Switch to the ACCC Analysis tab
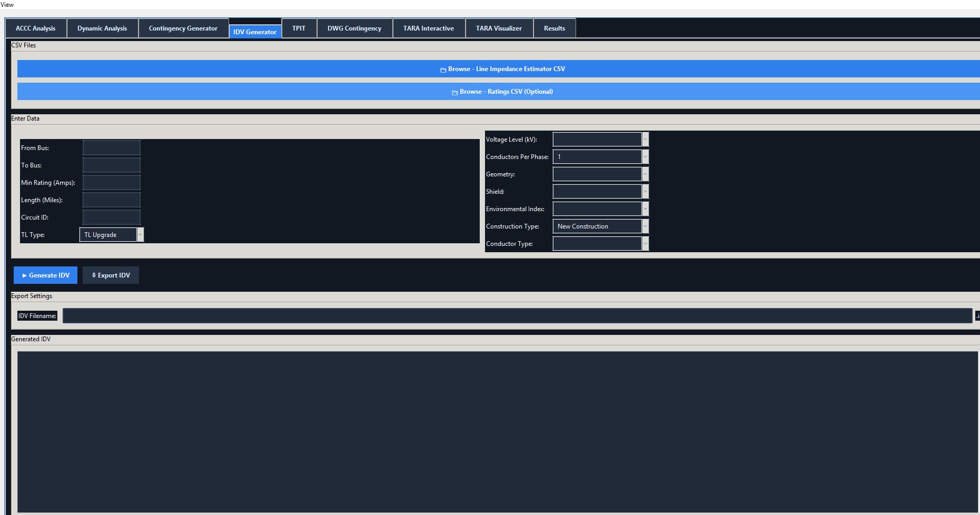Viewport: 980px width, 515px height. [x=36, y=28]
